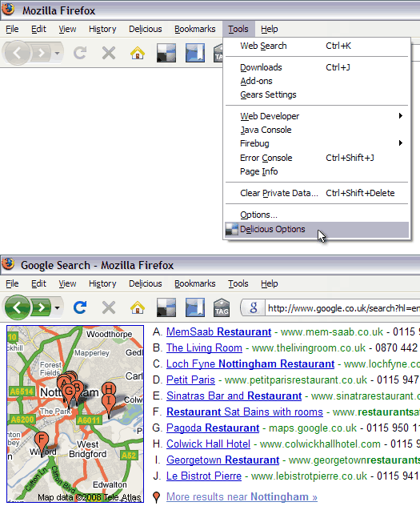Expand the Web Developer submenu
The height and width of the screenshot is (510, 420).
pos(317,116)
